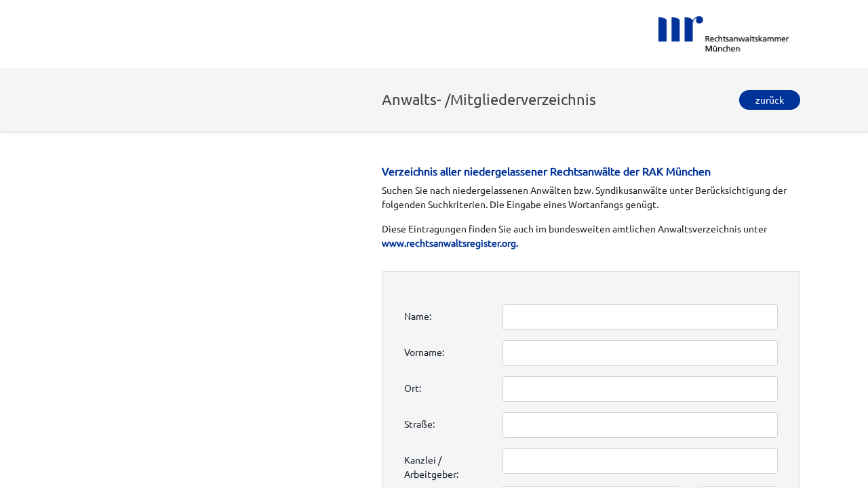The width and height of the screenshot is (868, 488).
Task: Click the zurück button
Action: point(770,100)
